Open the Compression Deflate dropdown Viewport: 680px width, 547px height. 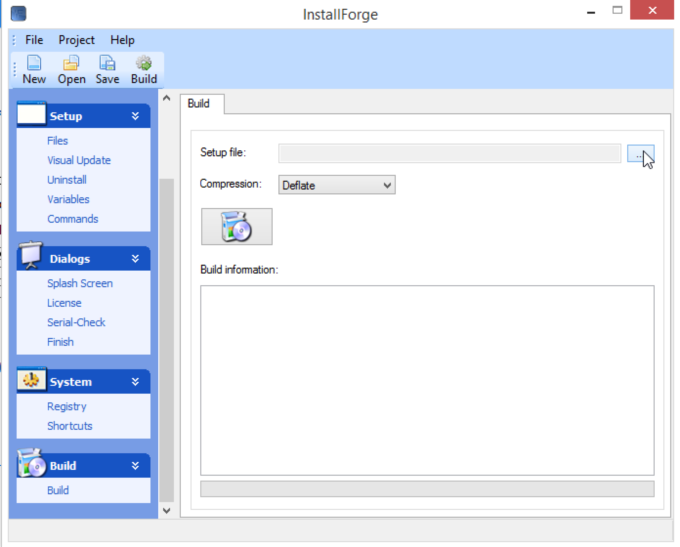pos(337,185)
